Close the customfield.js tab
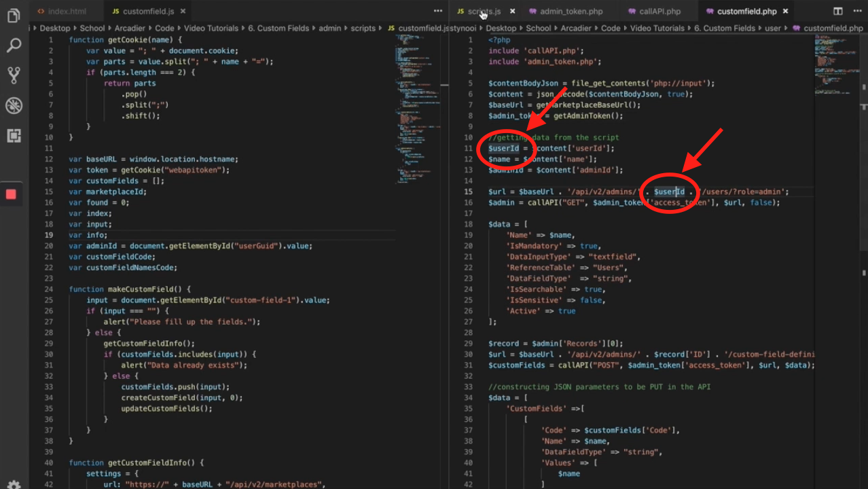This screenshot has height=489, width=868. coord(183,12)
